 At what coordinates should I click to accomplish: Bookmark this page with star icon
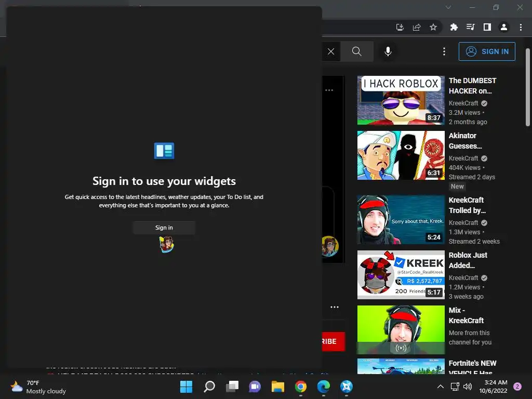point(433,27)
